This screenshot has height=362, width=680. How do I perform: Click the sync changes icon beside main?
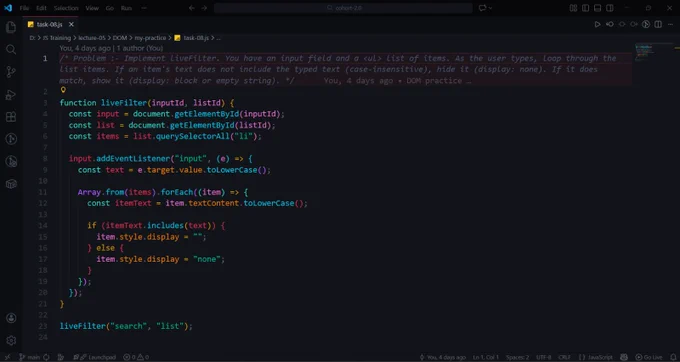click(46, 357)
